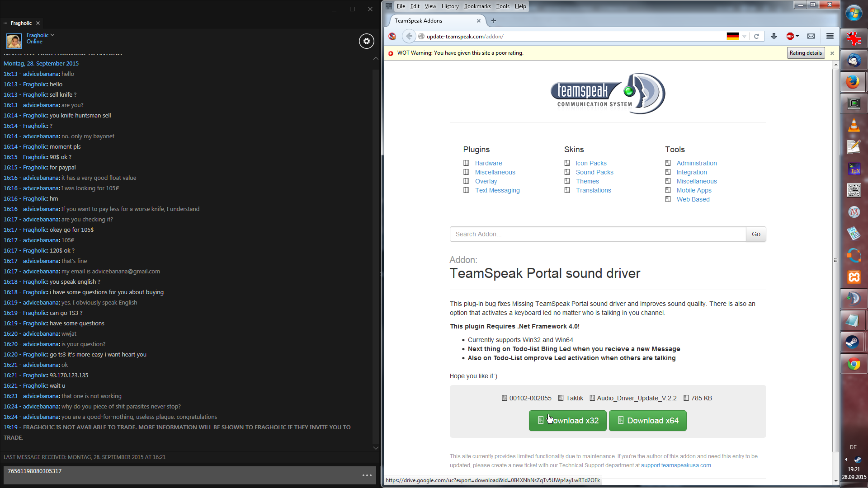Screen dimensions: 868x488
Task: Dismiss the WOT warning bar
Action: tap(832, 53)
